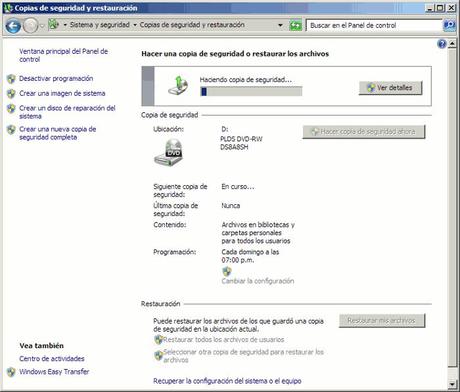This screenshot has width=460, height=392.
Task: Expand the arrow before Copias de seguridad y restauración
Action: (135, 25)
